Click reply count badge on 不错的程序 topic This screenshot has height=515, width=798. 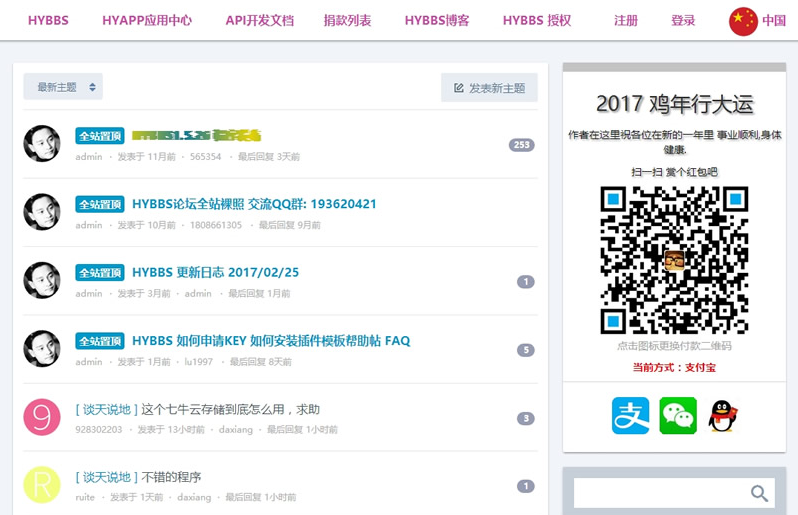pyautogui.click(x=526, y=486)
